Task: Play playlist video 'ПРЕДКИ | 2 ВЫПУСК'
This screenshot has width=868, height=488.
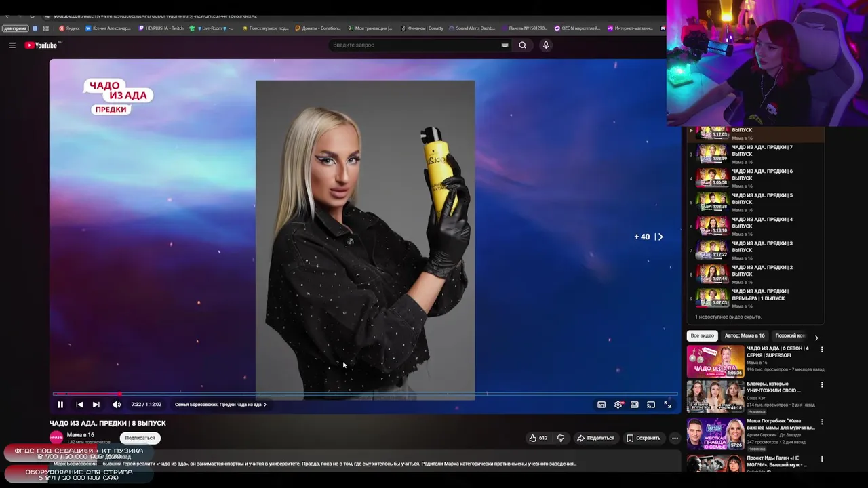Action: pyautogui.click(x=756, y=274)
